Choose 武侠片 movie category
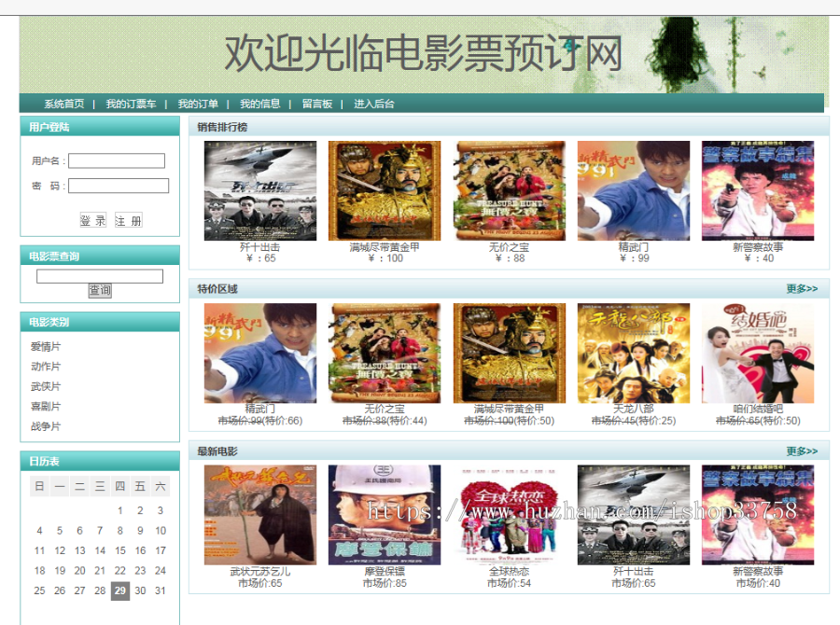The image size is (840, 625). coord(46,386)
